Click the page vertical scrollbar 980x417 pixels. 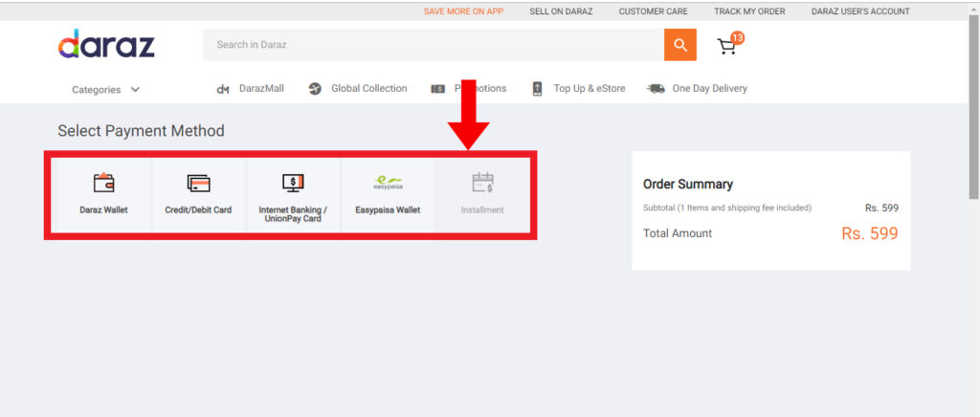(973, 107)
